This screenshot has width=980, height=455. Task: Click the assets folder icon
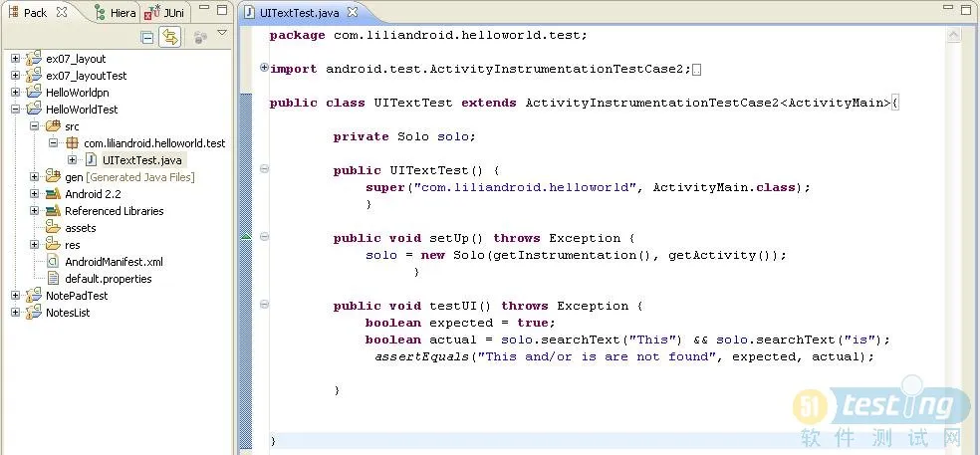(53, 227)
